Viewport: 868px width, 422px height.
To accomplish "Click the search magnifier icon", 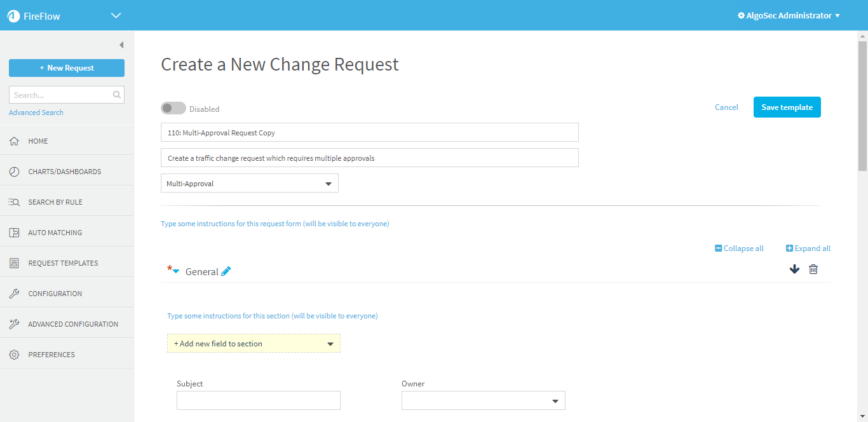I will [x=116, y=95].
